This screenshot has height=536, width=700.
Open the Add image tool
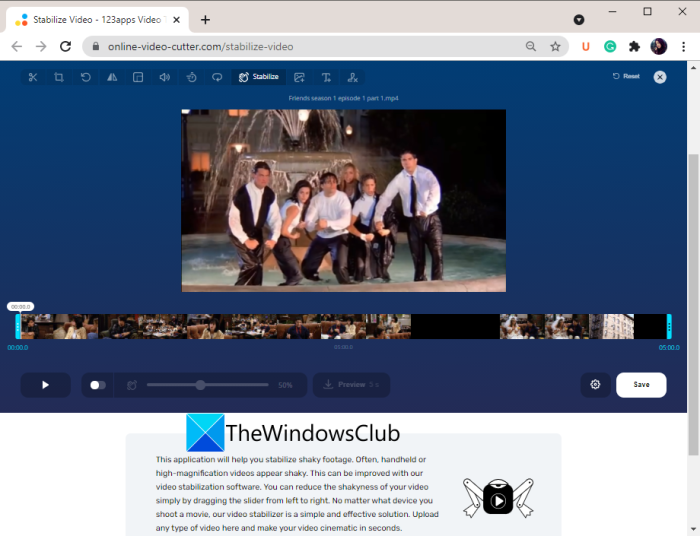point(300,77)
